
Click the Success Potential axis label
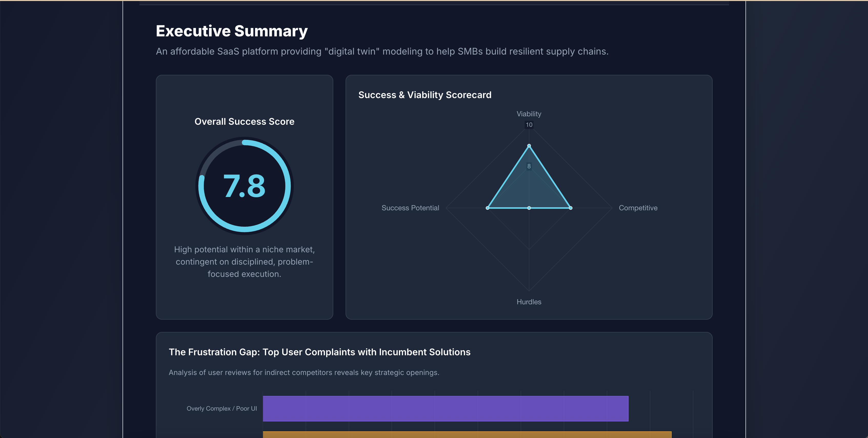pos(410,208)
